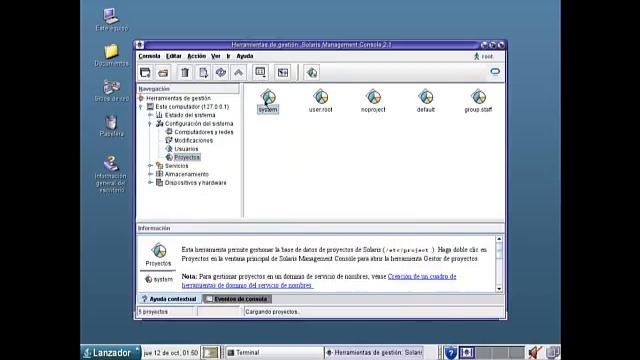The image size is (640, 360).
Task: Expand the Almacenamiento tree node
Action: tap(150, 174)
